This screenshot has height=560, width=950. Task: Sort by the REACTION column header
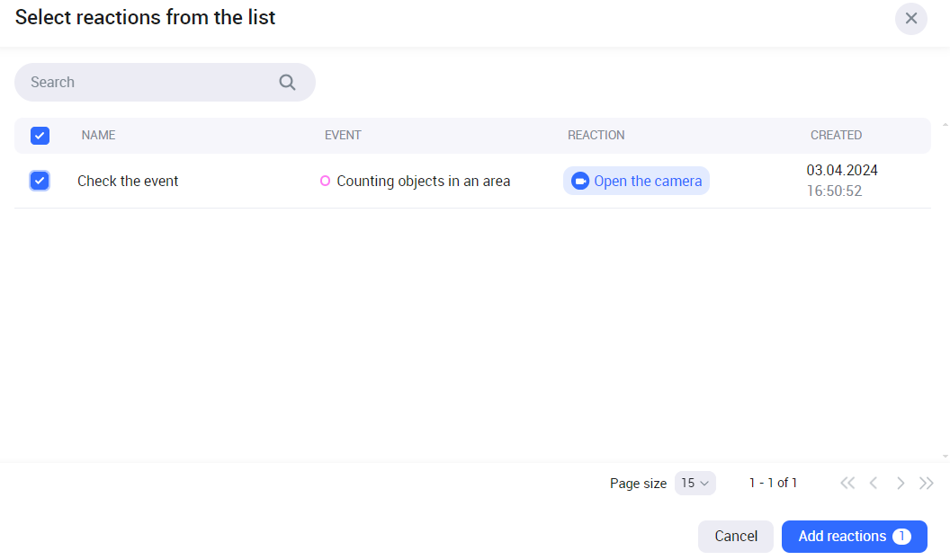(596, 135)
